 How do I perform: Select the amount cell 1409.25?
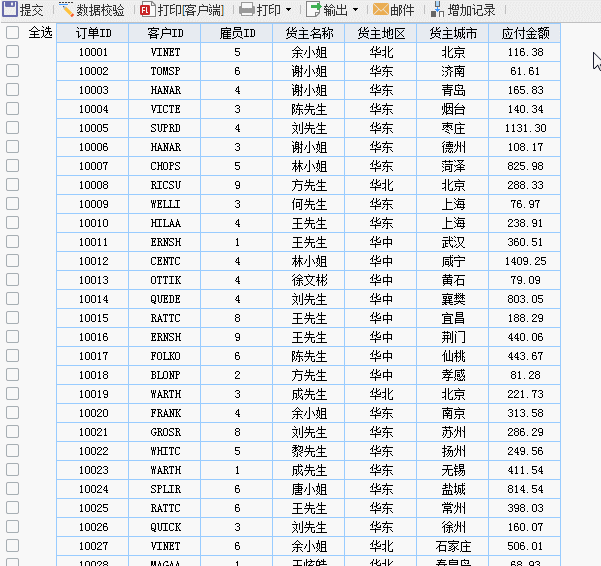tap(525, 261)
